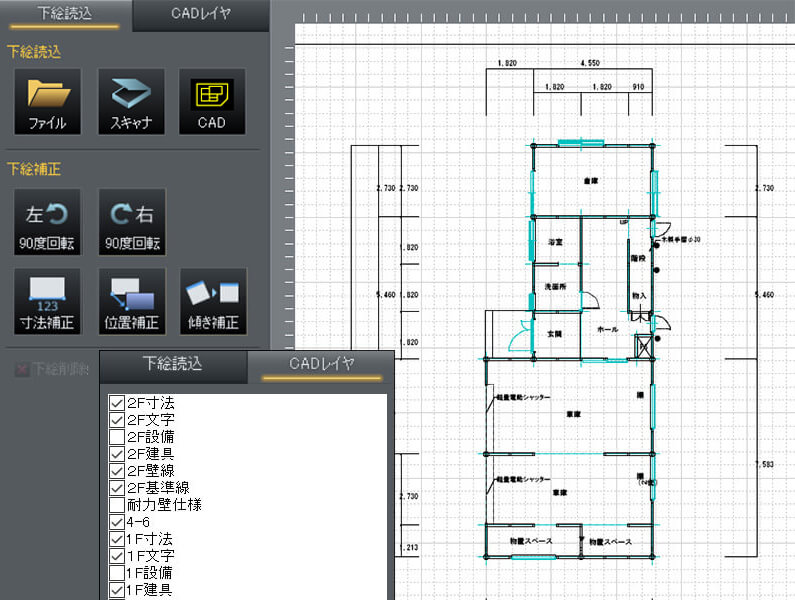The height and width of the screenshot is (600, 795).
Task: Switch to CADレイヤ tab at panel top
Action: pyautogui.click(x=202, y=15)
